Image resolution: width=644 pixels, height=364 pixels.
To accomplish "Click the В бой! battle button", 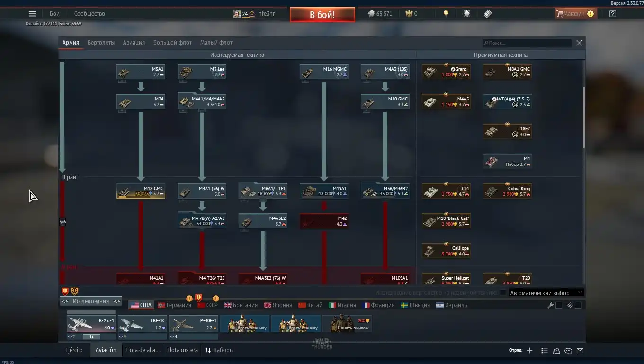I will [322, 15].
